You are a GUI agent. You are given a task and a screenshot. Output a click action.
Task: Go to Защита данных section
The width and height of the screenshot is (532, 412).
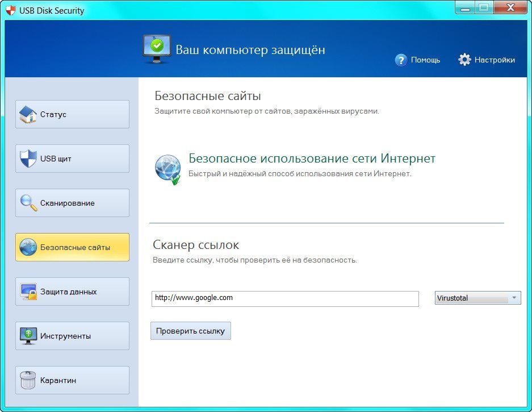click(x=72, y=292)
